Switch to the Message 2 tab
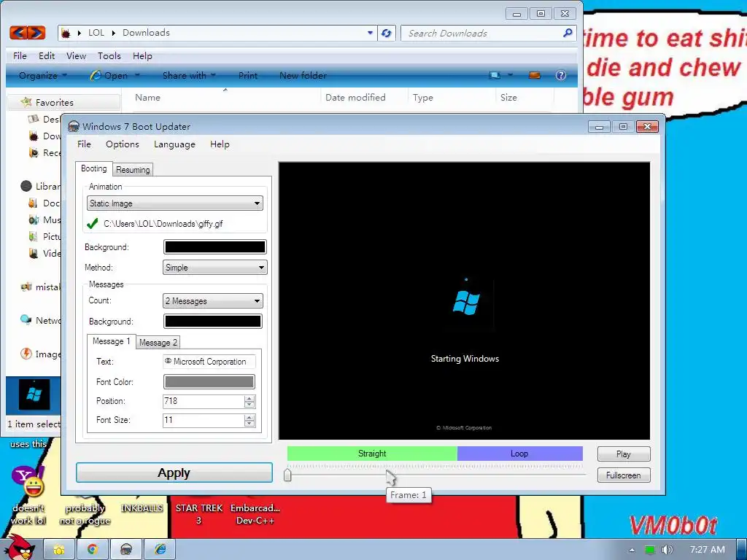This screenshot has height=560, width=747. pos(158,343)
